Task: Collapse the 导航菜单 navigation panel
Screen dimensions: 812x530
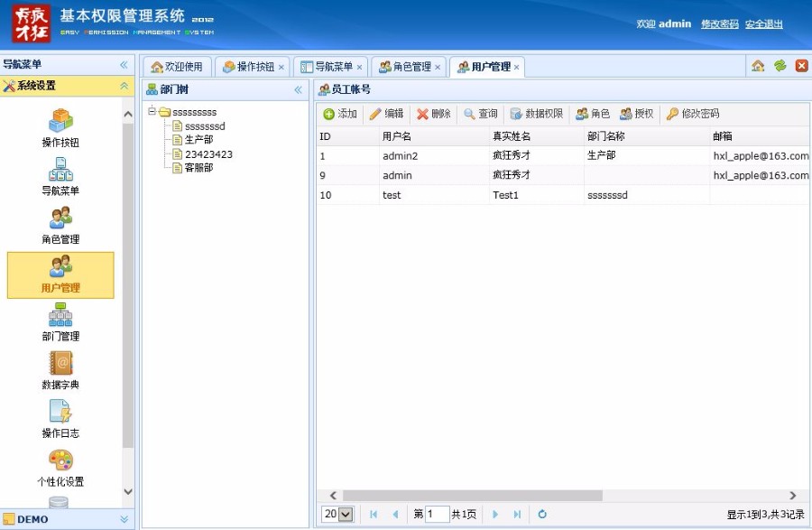Action: coord(124,65)
